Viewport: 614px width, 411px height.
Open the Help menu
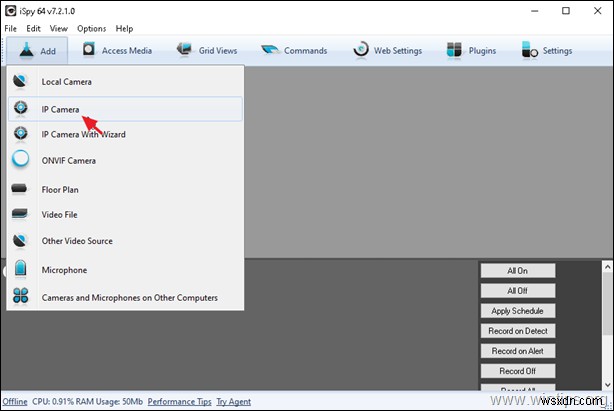(x=124, y=29)
